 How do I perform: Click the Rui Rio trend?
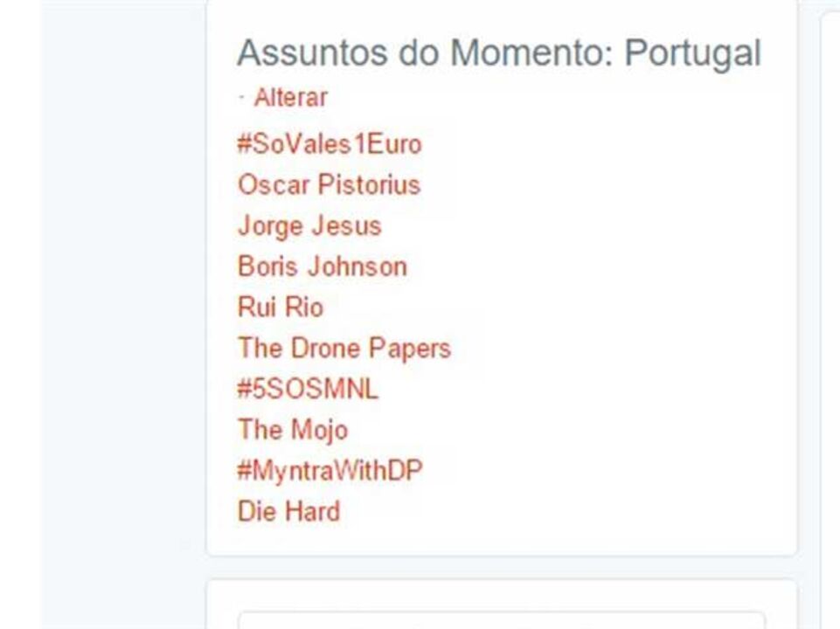coord(280,308)
